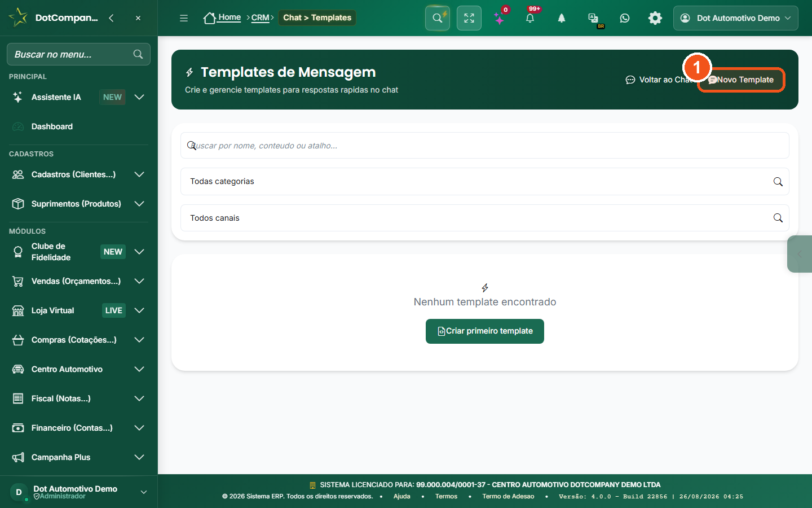This screenshot has height=508, width=812.
Task: Expand the Assistente IA chevron
Action: 139,97
